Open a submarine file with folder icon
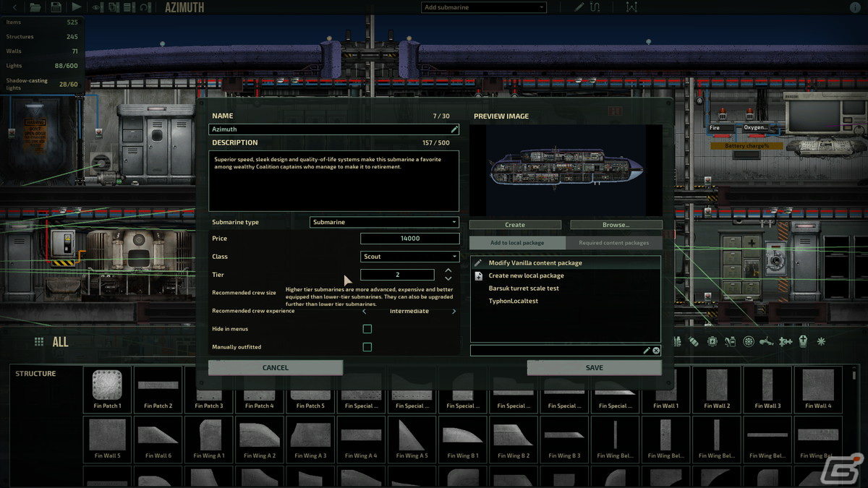Screen dimensions: 868x488 click(35, 7)
